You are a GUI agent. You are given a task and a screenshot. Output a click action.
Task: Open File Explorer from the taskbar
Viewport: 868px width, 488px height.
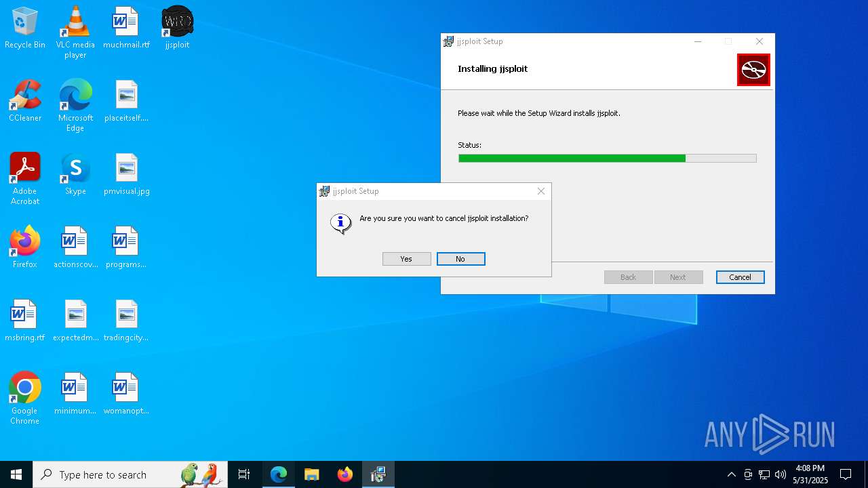tap(311, 474)
